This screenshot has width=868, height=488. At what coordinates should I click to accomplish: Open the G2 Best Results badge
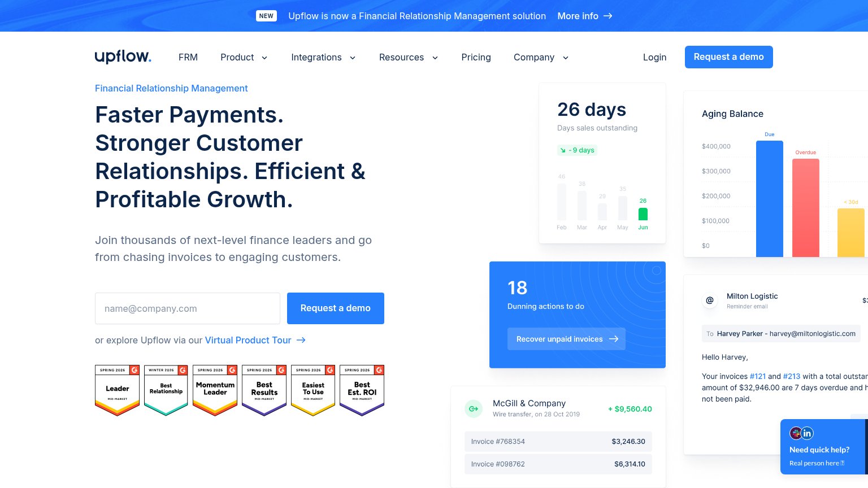tap(264, 390)
